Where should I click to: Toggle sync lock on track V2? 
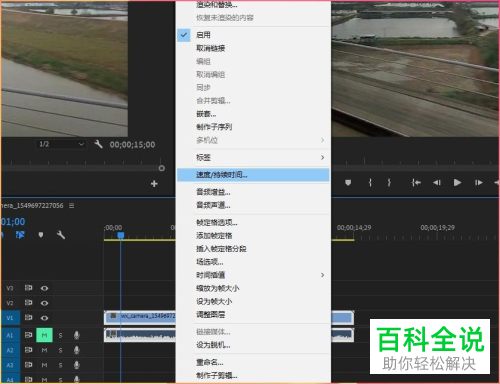coord(28,303)
